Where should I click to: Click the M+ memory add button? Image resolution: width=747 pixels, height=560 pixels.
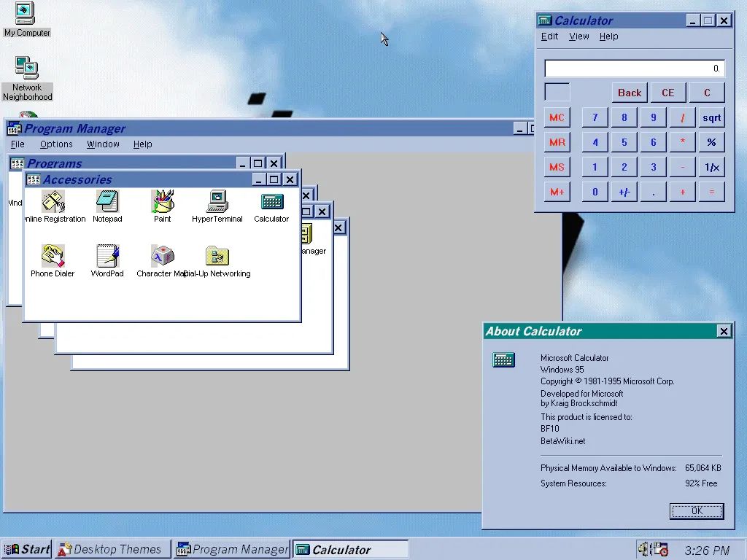tap(557, 192)
